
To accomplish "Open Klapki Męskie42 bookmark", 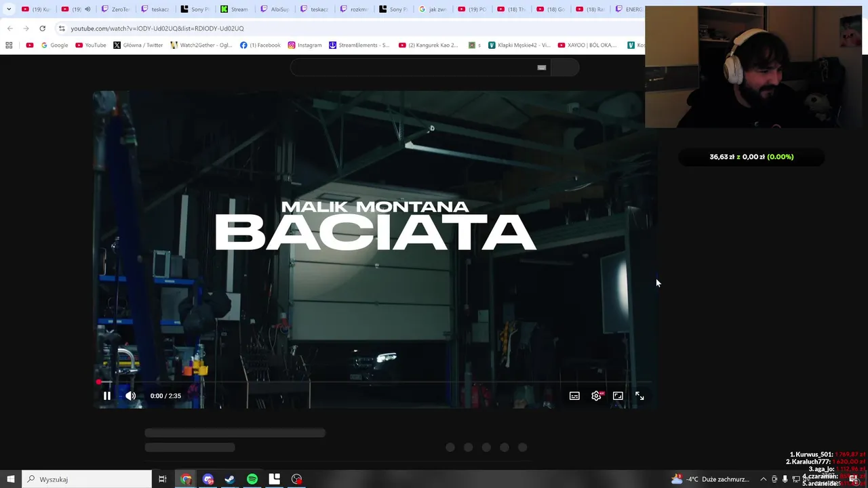I will point(519,45).
